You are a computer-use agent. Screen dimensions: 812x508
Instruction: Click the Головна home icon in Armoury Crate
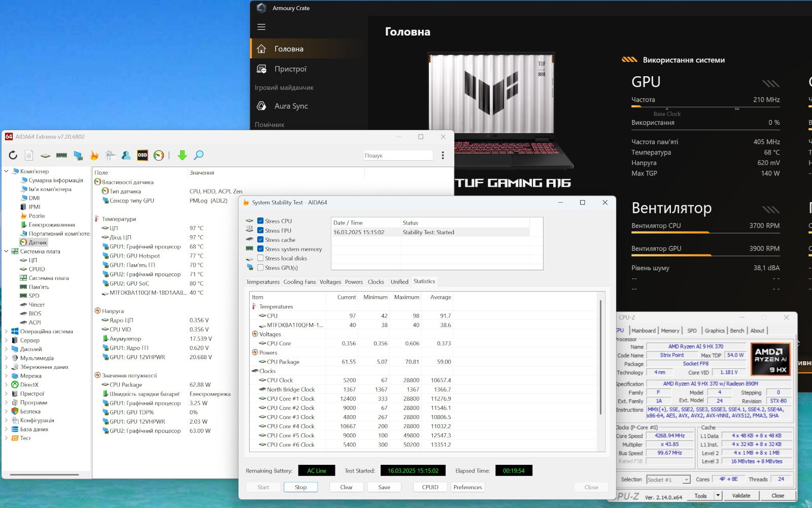[261, 49]
